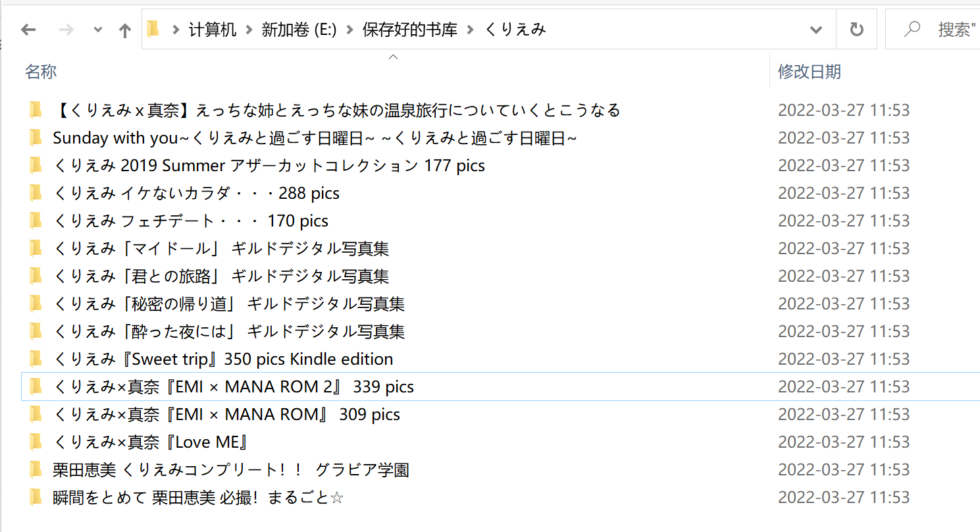Image resolution: width=980 pixels, height=532 pixels.
Task: Click the Forward navigation arrow
Action: pos(66,30)
